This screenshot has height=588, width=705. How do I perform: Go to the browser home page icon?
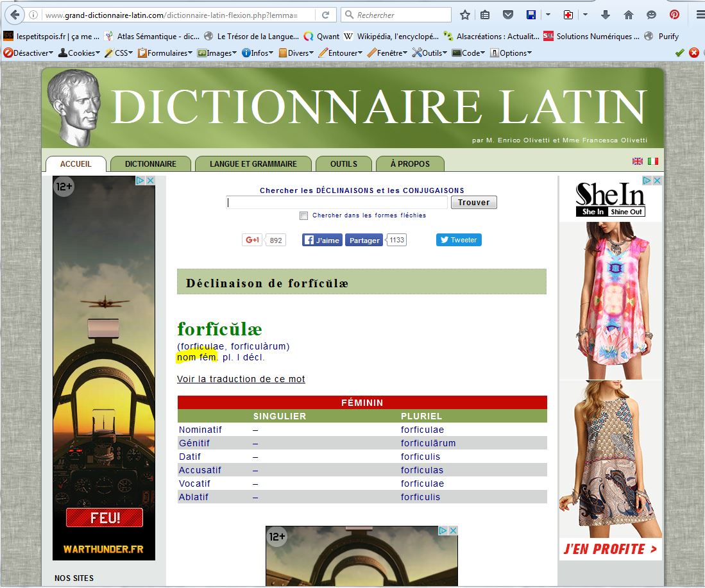[x=629, y=15]
